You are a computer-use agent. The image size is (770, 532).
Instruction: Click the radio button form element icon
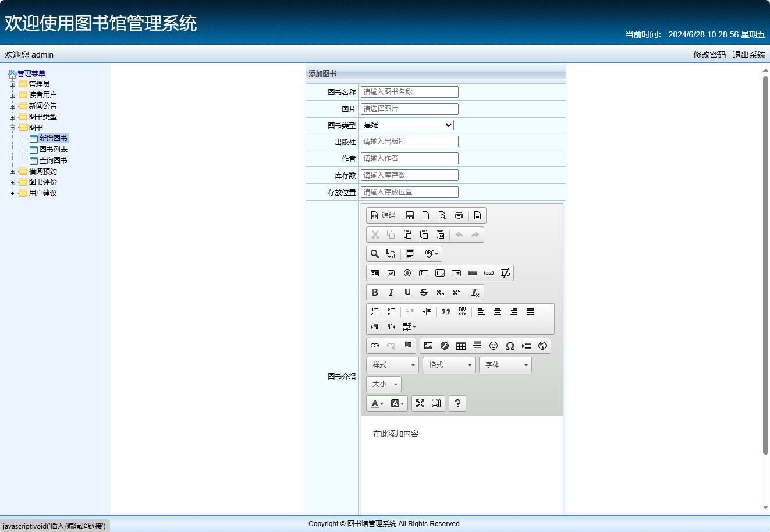coord(407,273)
